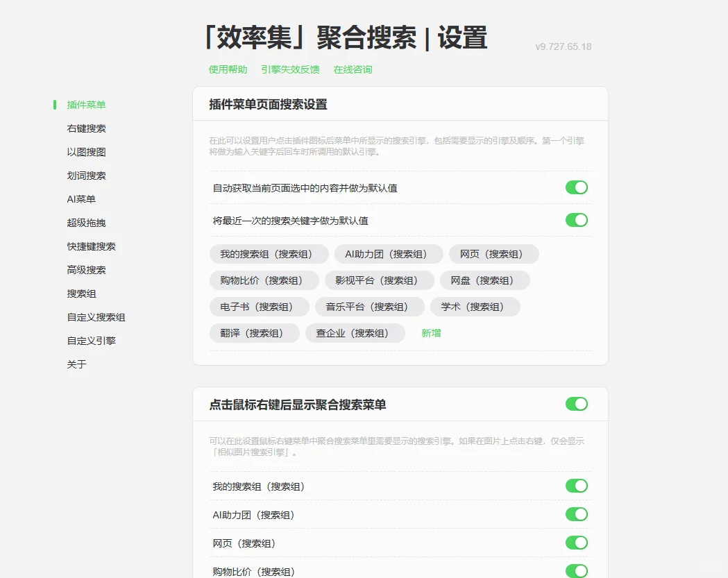关闭「将最近一次的搜索关键字做为默认值」开关
The width and height of the screenshot is (728, 578).
576,220
